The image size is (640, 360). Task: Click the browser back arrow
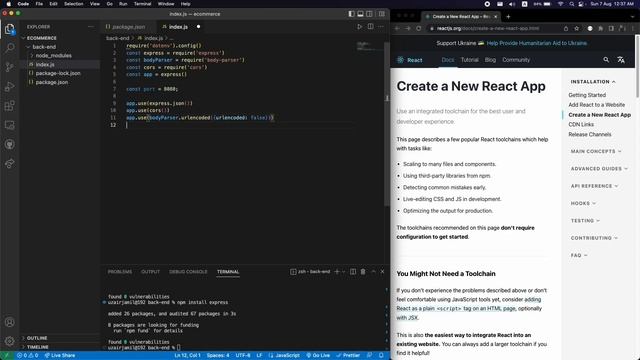397,29
